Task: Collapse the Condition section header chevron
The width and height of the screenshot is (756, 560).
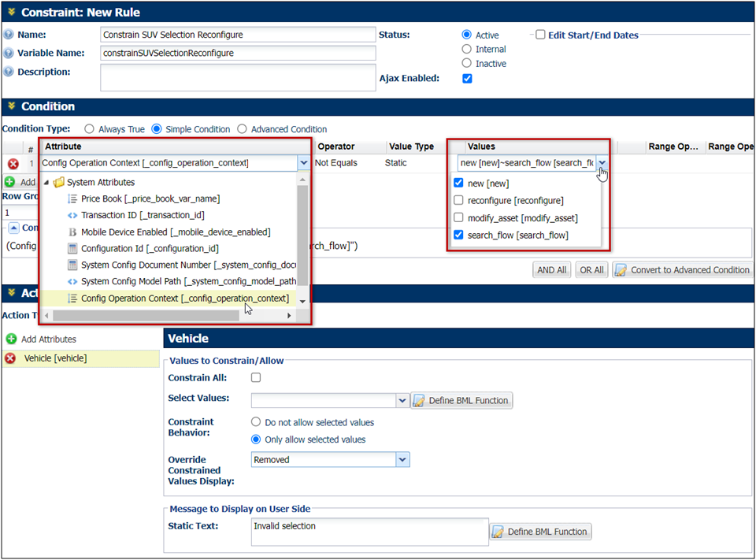Action: pyautogui.click(x=11, y=107)
